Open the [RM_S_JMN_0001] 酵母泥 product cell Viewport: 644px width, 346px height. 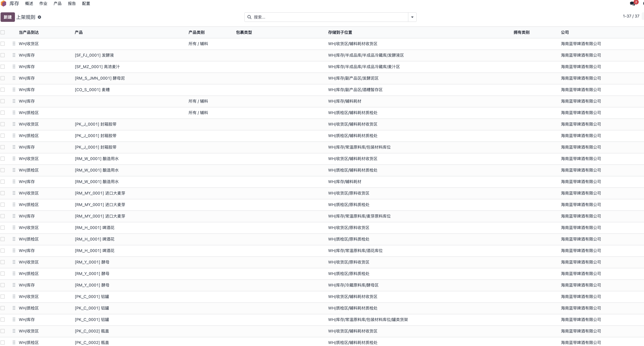[x=100, y=78]
